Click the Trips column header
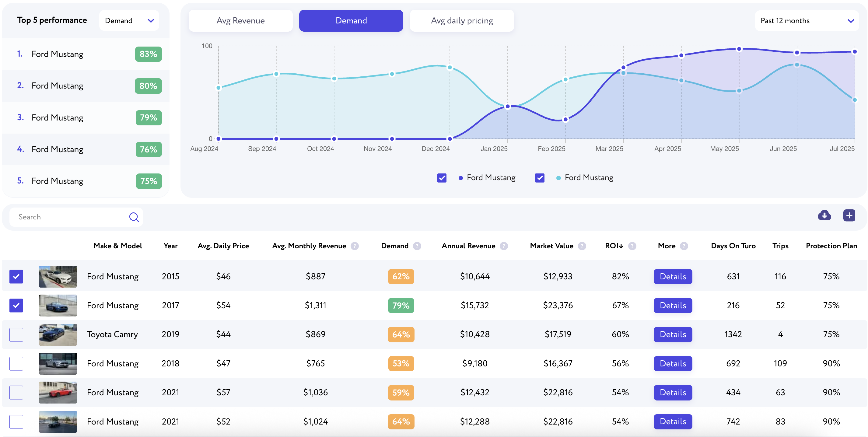 pos(780,246)
